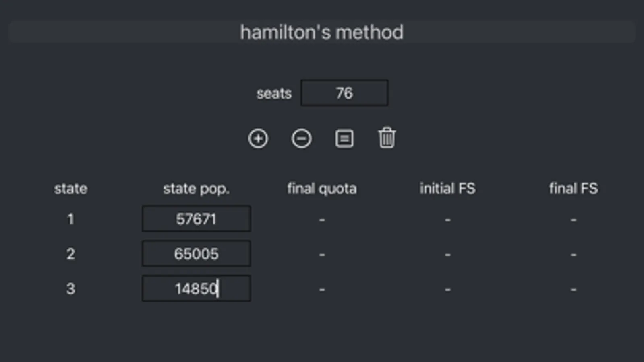Click state 1 population field 57671

coord(196,219)
